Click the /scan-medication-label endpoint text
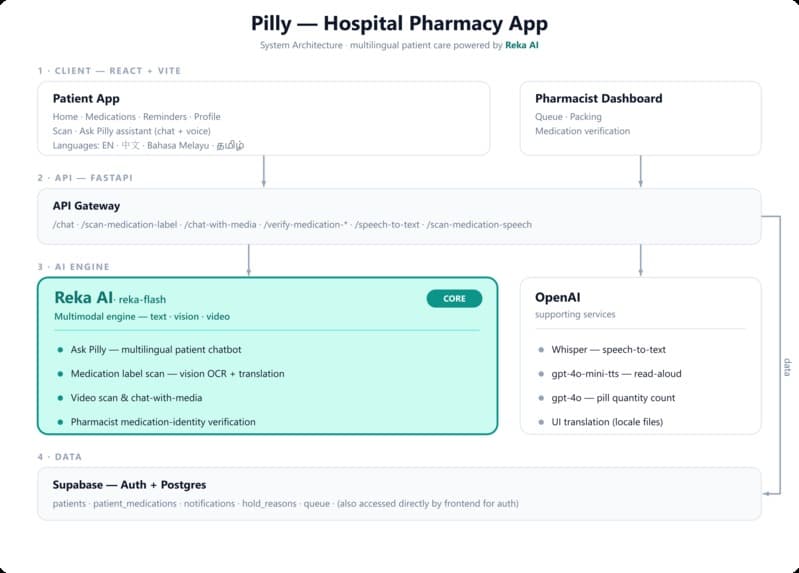 [129, 225]
